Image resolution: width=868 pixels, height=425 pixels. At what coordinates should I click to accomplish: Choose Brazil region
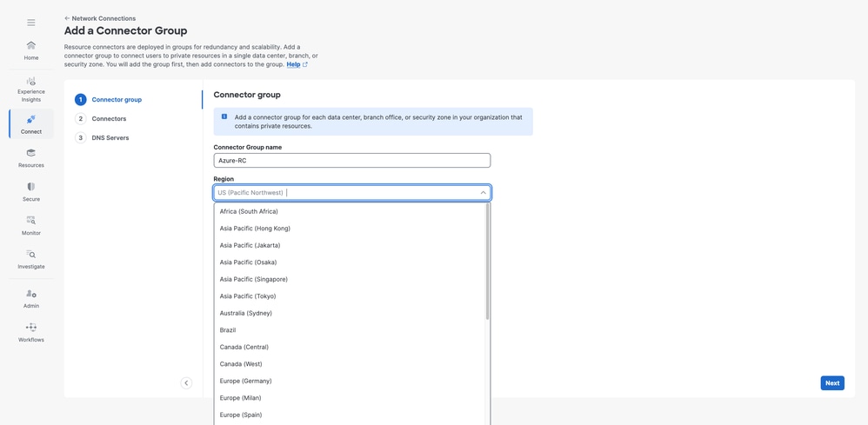(350, 329)
